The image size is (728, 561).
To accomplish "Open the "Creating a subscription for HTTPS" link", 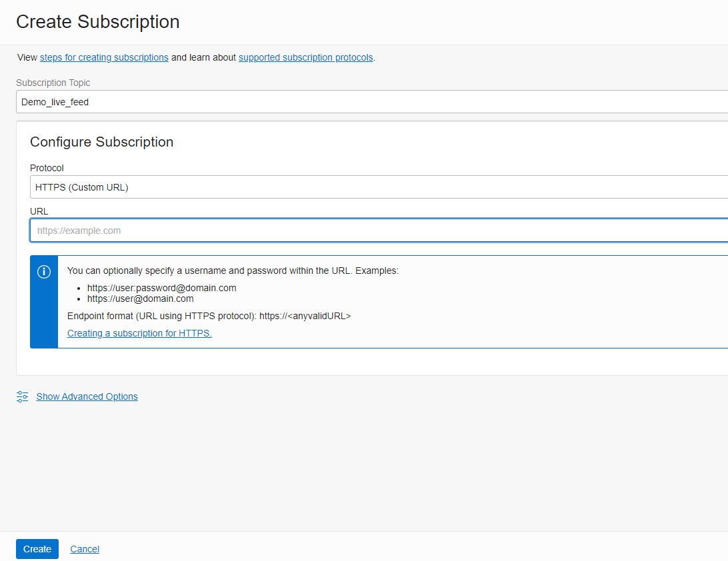I will point(139,333).
